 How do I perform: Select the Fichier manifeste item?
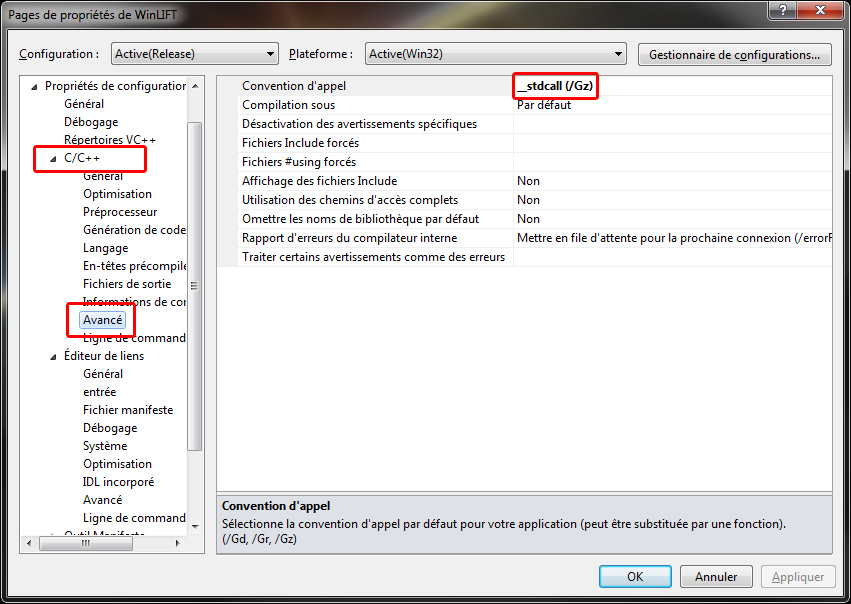(128, 410)
